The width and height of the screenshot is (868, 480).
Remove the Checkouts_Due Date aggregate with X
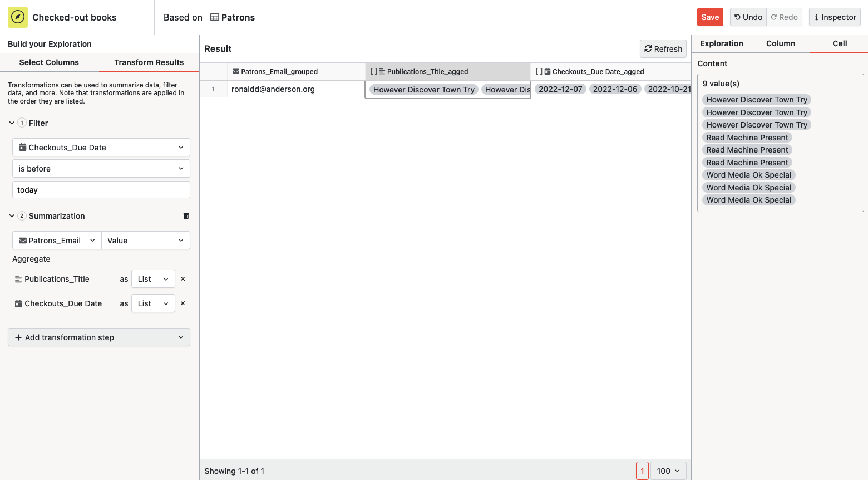click(183, 303)
